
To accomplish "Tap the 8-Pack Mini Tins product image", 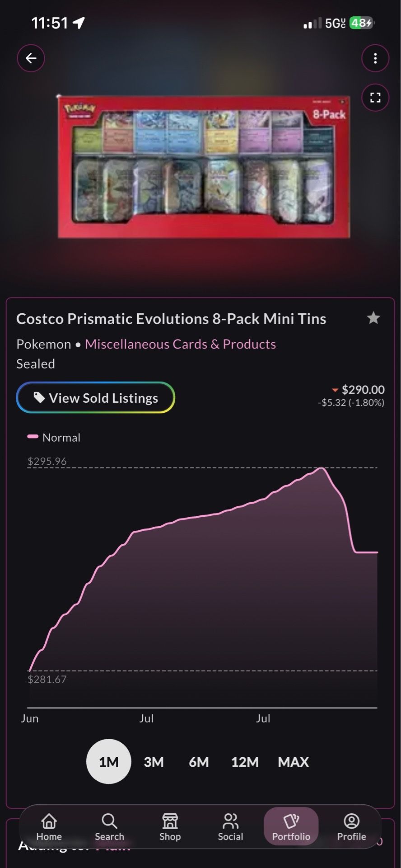I will (x=204, y=166).
